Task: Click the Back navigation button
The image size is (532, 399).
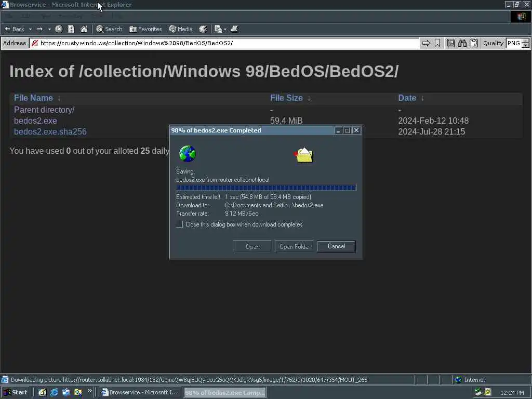Action: click(x=15, y=29)
